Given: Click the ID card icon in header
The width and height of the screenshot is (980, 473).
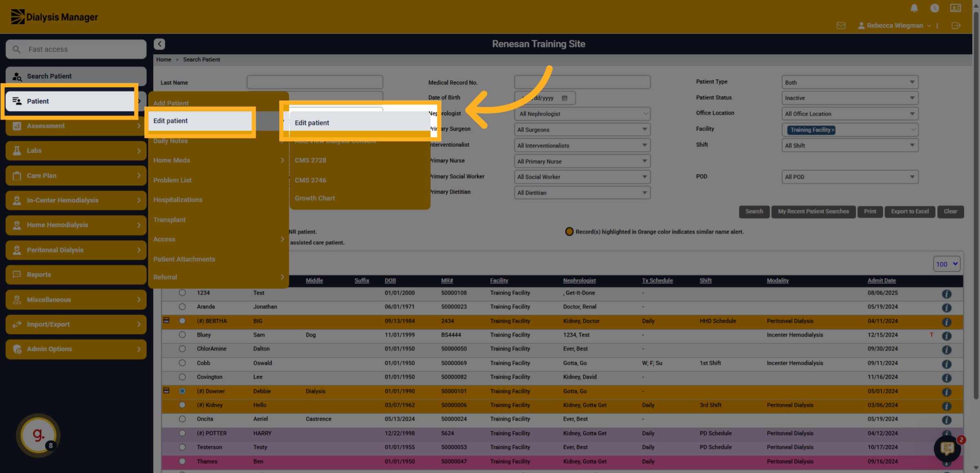Looking at the screenshot, I should (955, 8).
